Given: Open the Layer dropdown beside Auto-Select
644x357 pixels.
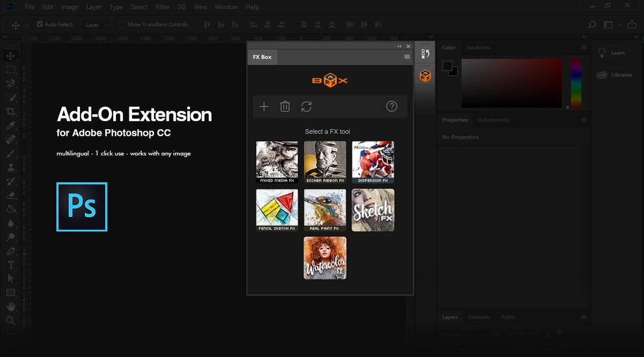Looking at the screenshot, I should click(x=97, y=25).
